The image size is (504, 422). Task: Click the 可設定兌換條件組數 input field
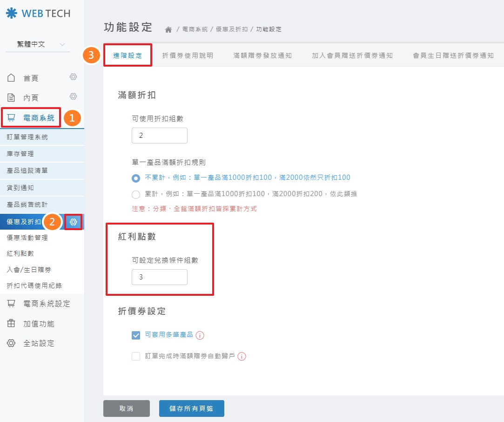click(x=160, y=277)
